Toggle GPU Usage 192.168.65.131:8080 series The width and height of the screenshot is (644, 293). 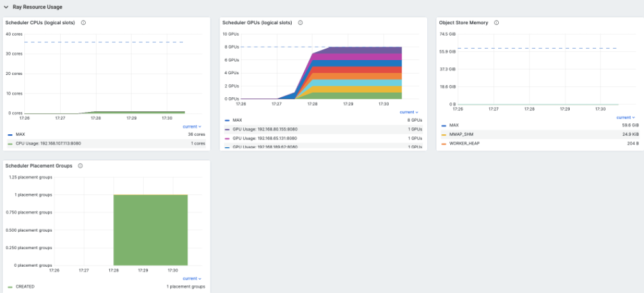pyautogui.click(x=265, y=138)
